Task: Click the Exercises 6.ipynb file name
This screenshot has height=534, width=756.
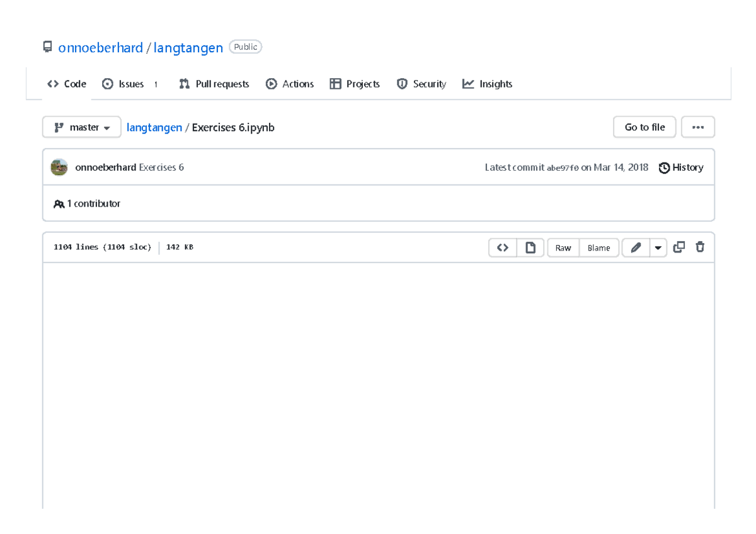Action: tap(233, 127)
